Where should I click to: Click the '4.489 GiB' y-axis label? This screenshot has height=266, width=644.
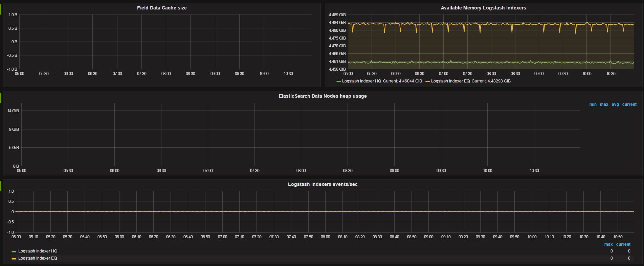pyautogui.click(x=337, y=15)
